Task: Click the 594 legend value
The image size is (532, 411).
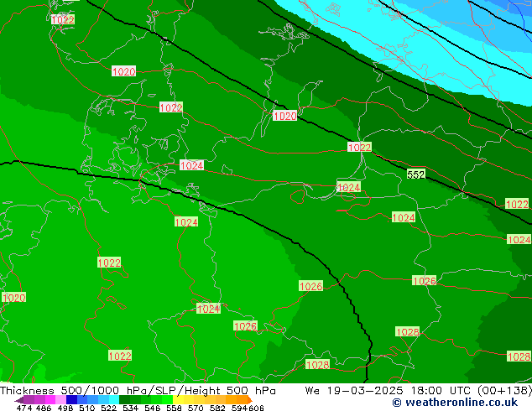Action: click(x=239, y=408)
